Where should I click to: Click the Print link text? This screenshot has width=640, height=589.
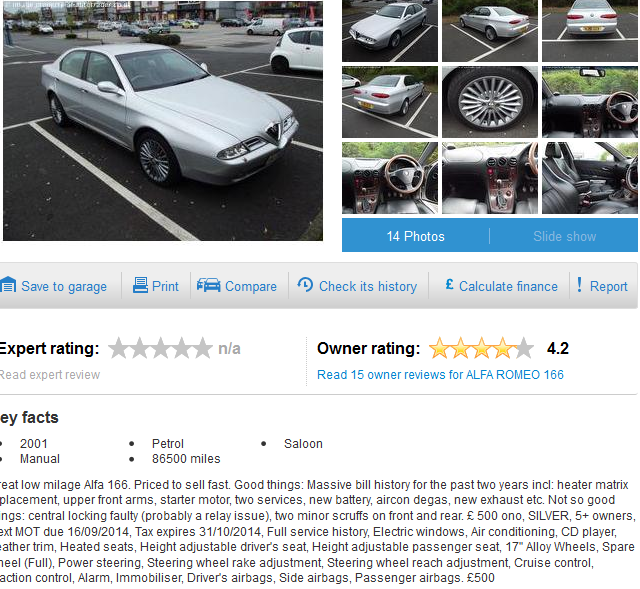tap(165, 287)
